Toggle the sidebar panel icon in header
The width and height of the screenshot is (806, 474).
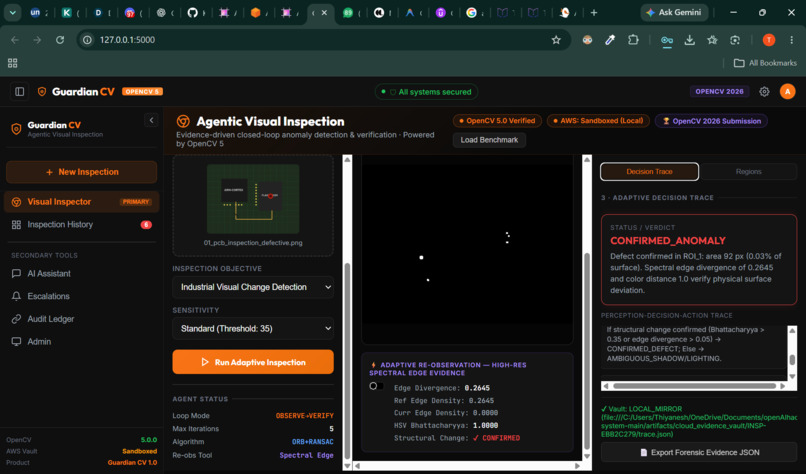pos(20,92)
